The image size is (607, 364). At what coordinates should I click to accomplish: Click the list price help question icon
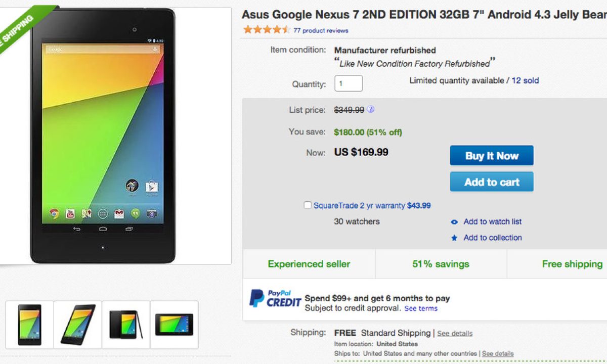tap(371, 109)
